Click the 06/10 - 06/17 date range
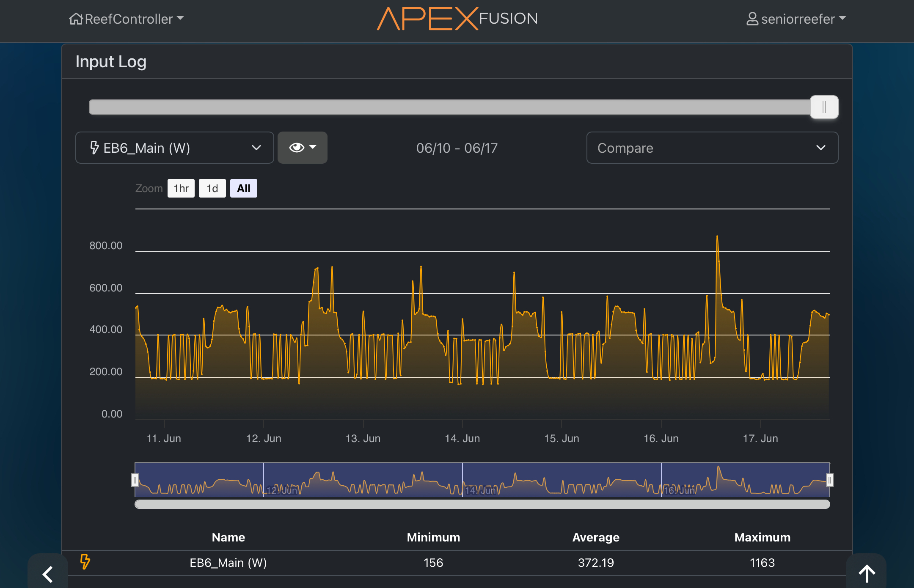 pos(457,148)
